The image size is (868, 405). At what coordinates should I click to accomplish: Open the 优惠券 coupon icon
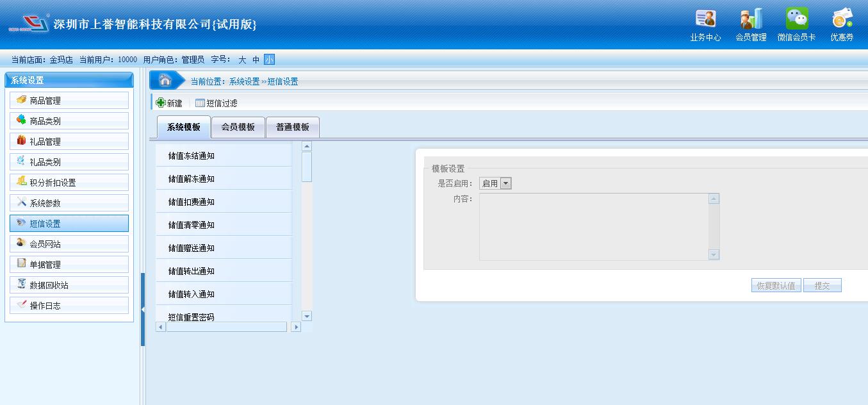tap(842, 19)
